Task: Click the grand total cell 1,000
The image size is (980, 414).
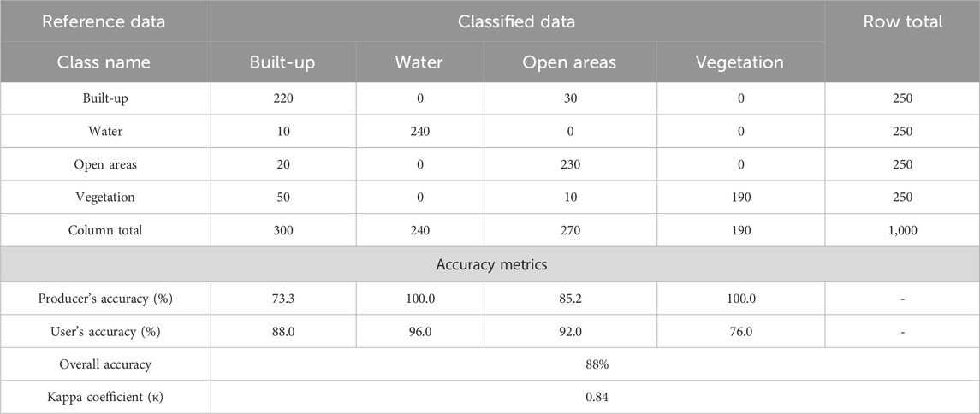Action: 902,230
